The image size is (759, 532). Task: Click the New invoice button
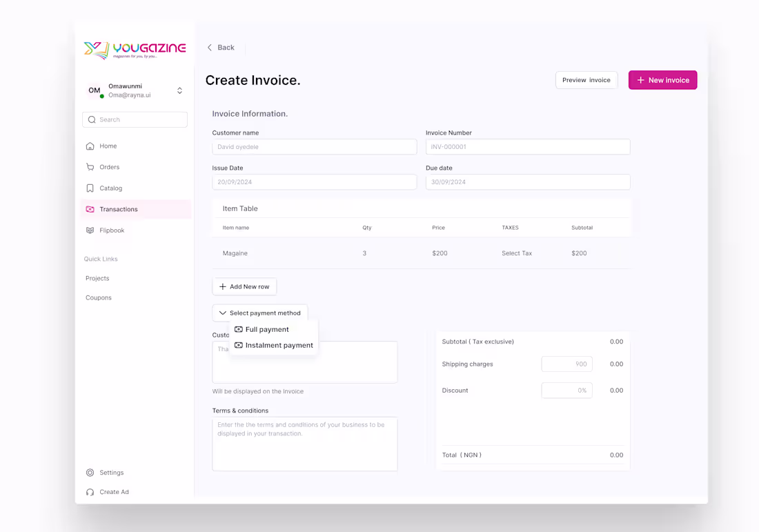click(x=662, y=80)
